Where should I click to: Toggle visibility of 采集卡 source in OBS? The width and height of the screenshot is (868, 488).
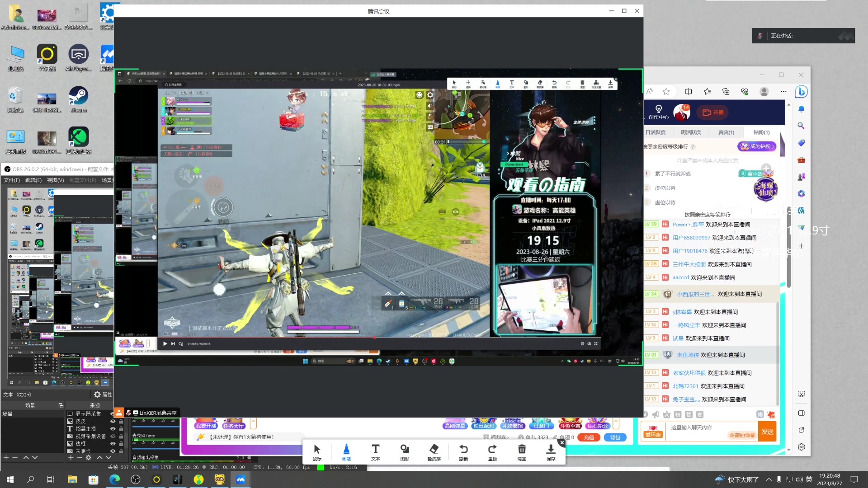tap(113, 451)
